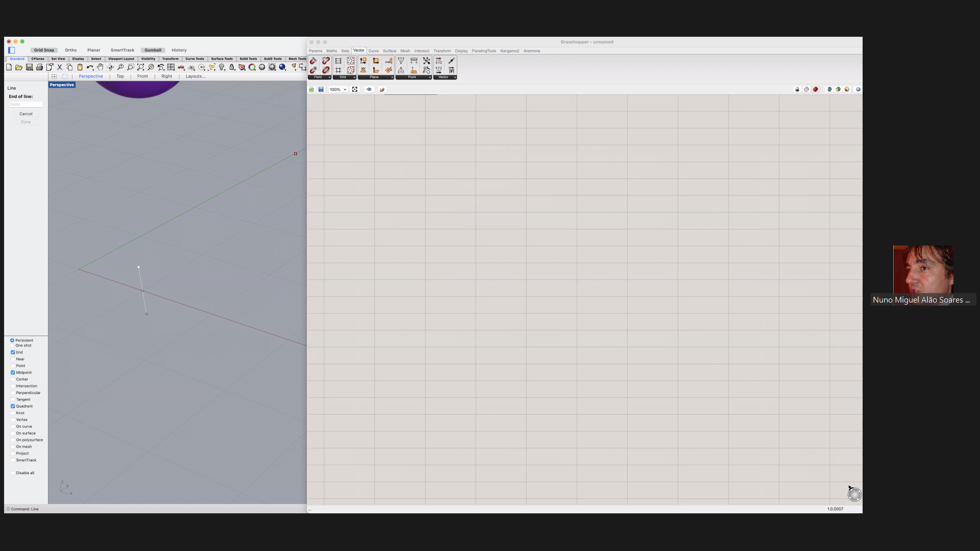The image size is (980, 551).
Task: Switch to the Curve tab in Grasshopper
Action: [374, 51]
